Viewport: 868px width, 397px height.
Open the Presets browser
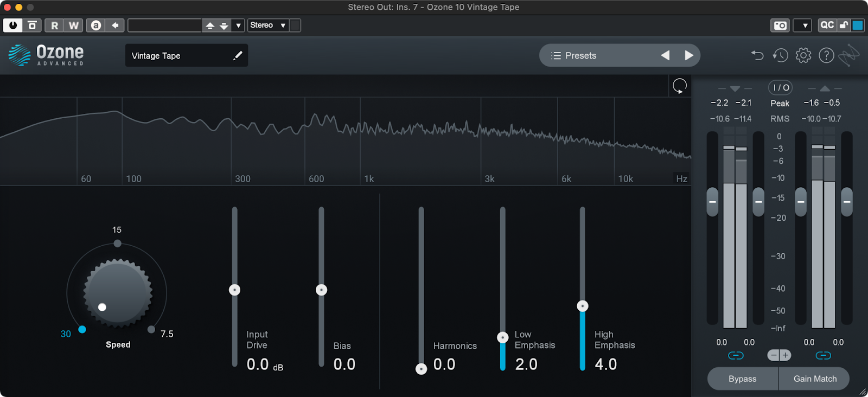click(x=573, y=55)
